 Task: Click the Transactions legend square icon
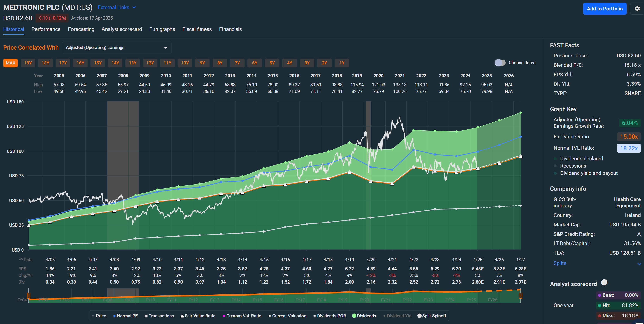point(146,316)
